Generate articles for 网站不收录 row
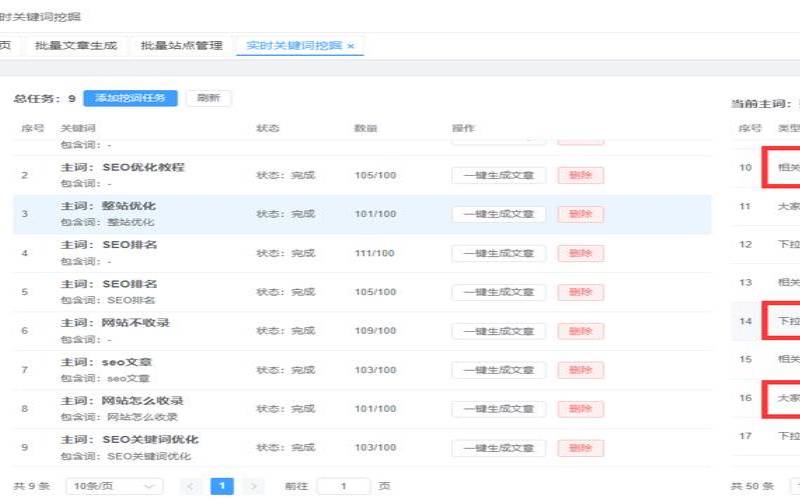 click(x=498, y=331)
